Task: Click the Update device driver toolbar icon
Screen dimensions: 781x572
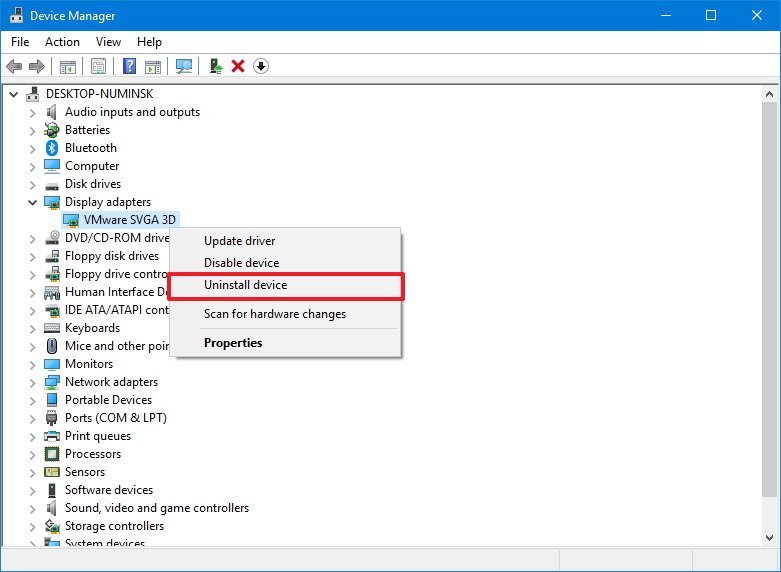Action: [x=216, y=66]
